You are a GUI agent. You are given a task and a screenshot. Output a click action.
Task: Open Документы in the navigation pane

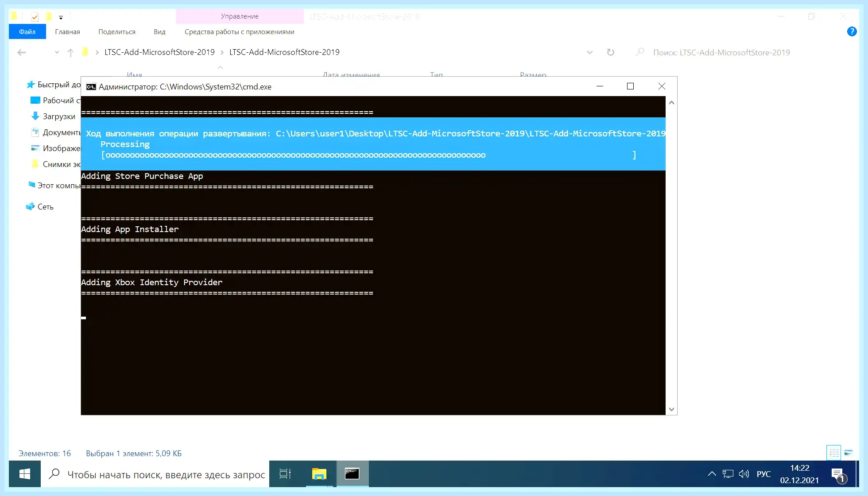[x=56, y=132]
